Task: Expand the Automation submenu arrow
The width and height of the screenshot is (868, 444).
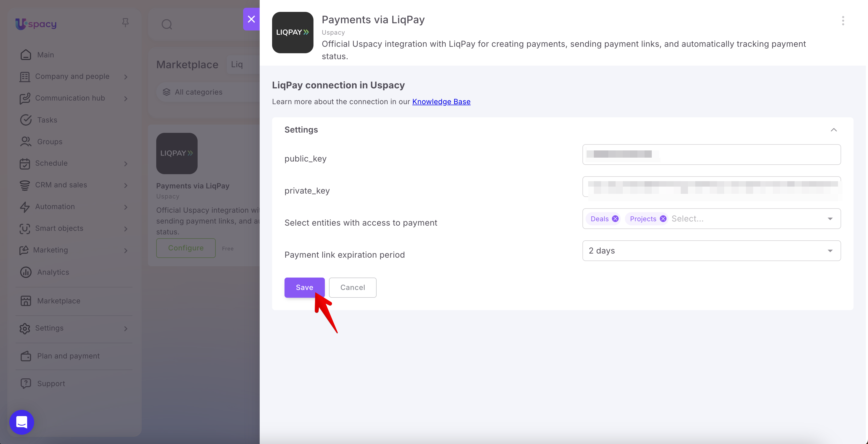Action: [126, 207]
